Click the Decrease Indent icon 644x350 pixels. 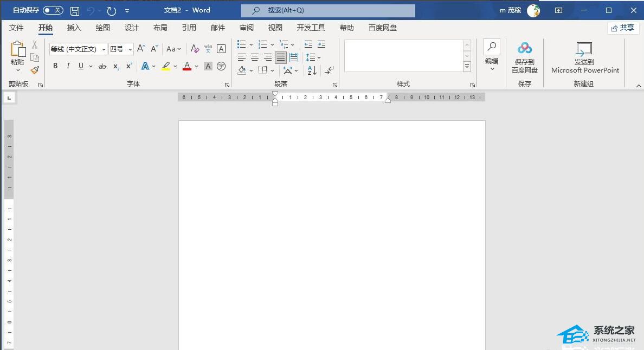point(308,44)
